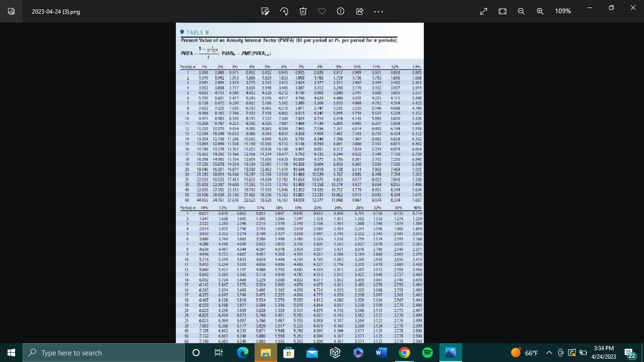Image resolution: width=644 pixels, height=362 pixels.
Task: Open the See more options menu
Action: [378, 11]
